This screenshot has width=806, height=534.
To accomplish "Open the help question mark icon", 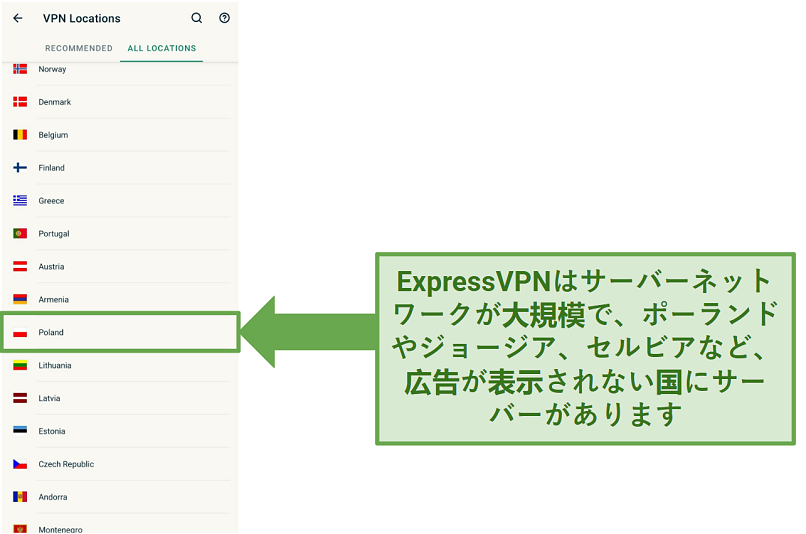I will 225,18.
